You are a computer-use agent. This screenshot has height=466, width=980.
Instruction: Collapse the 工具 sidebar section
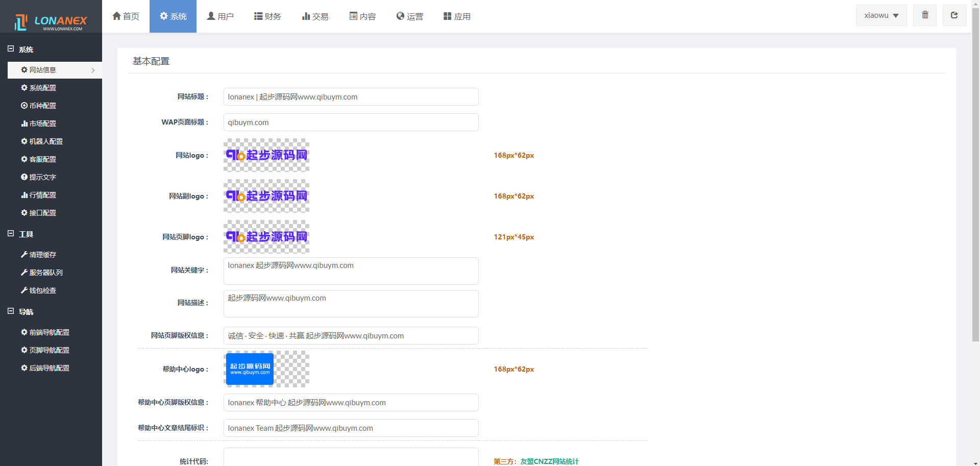coord(11,234)
